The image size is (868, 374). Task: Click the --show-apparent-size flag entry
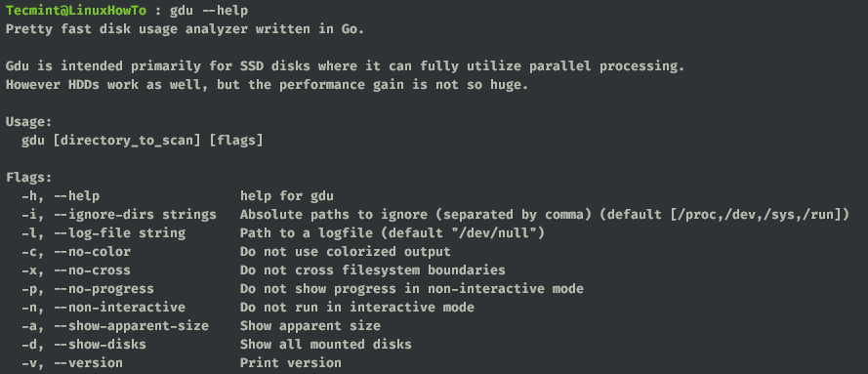pos(115,326)
